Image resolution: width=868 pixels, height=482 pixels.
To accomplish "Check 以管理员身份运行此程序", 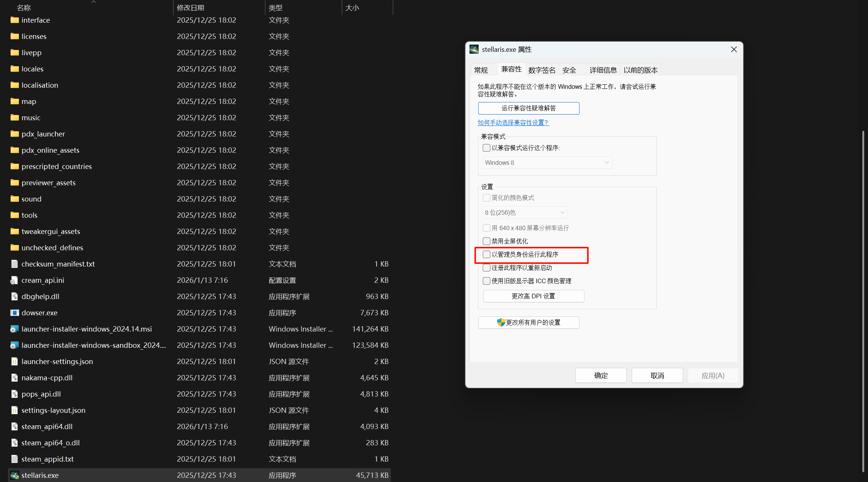I will point(487,254).
